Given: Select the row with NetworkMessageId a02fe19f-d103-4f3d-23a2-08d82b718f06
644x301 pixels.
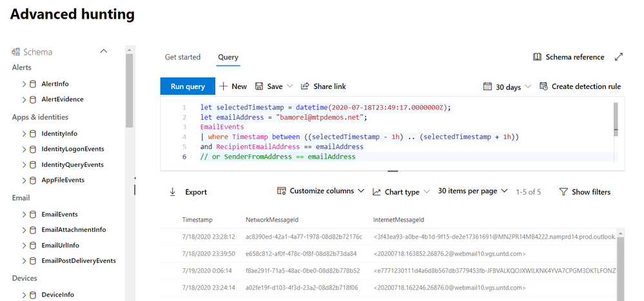Looking at the screenshot, I should pos(389,288).
